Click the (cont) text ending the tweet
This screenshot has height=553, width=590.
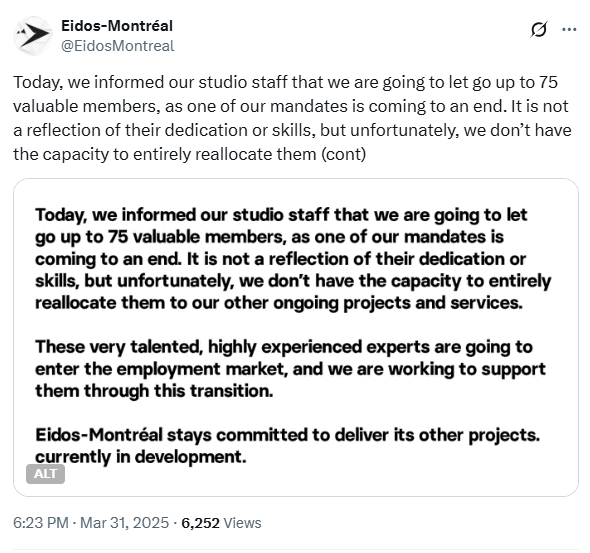pos(343,154)
